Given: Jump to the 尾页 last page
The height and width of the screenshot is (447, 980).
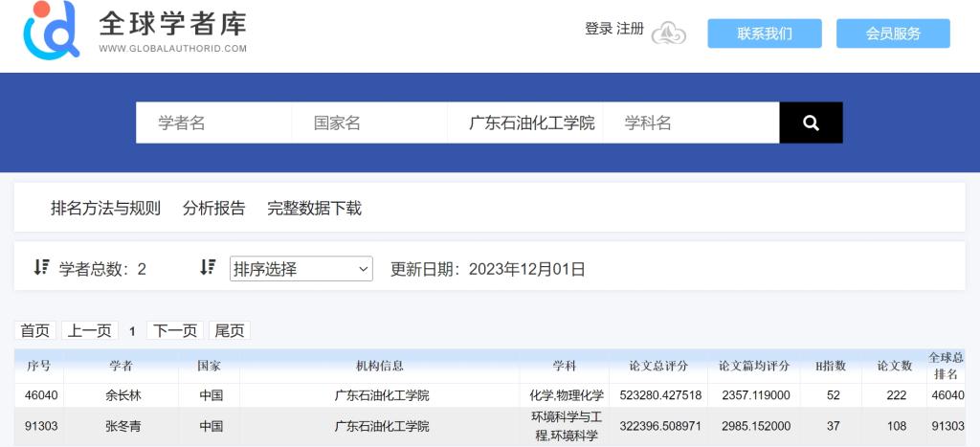Looking at the screenshot, I should (x=230, y=330).
